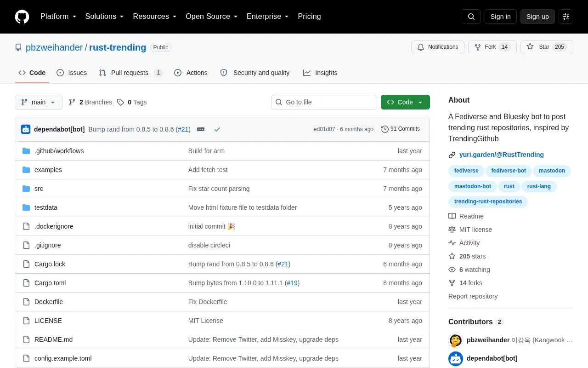Open Cargo.toml file
Viewport: 588px width, 368px height.
(x=50, y=283)
